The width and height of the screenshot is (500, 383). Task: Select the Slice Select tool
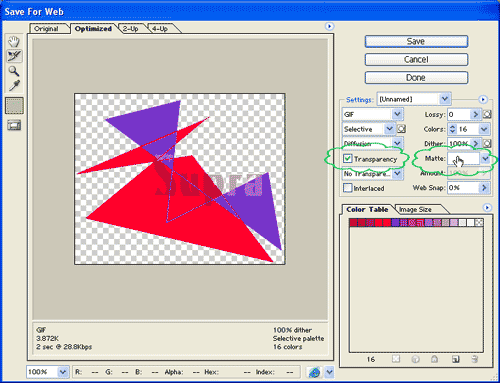point(14,56)
